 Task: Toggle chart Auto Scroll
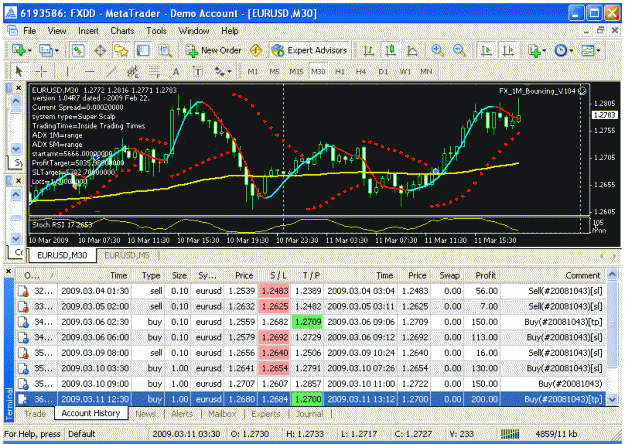pyautogui.click(x=486, y=51)
